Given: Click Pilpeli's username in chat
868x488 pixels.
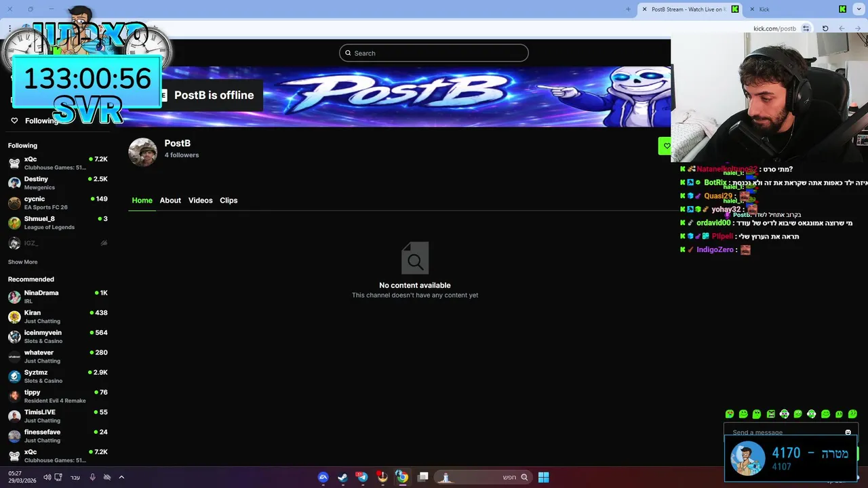Looking at the screenshot, I should coord(722,237).
